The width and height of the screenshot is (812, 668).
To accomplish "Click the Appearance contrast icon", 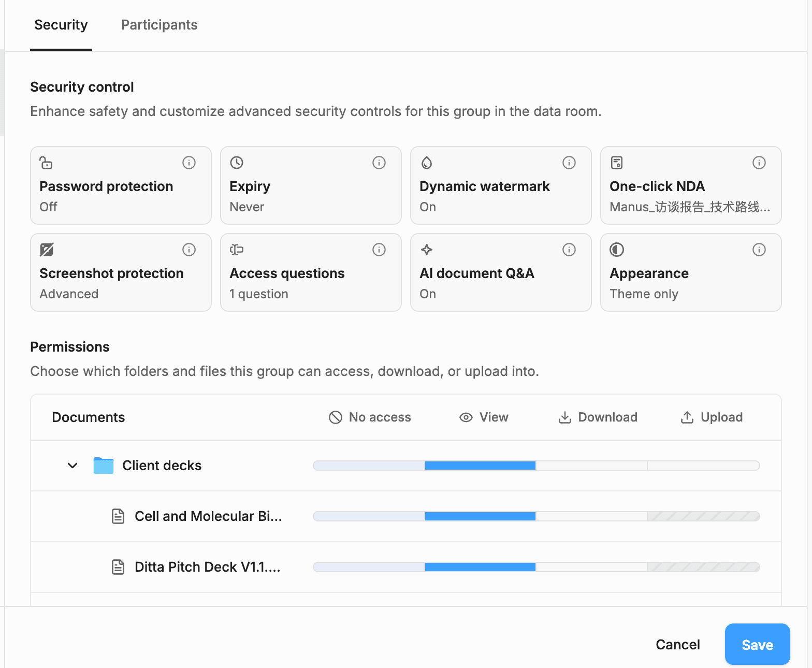I will click(617, 250).
